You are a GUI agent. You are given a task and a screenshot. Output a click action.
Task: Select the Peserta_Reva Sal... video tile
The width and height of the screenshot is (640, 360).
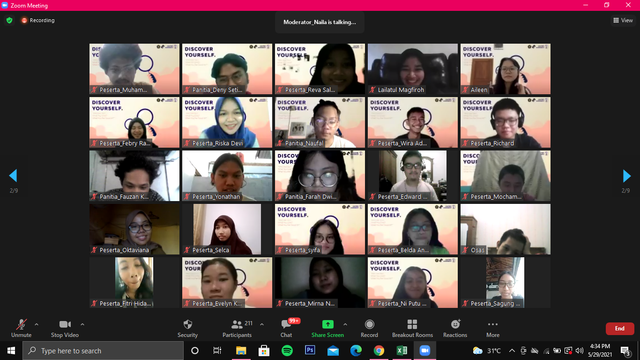click(x=320, y=69)
